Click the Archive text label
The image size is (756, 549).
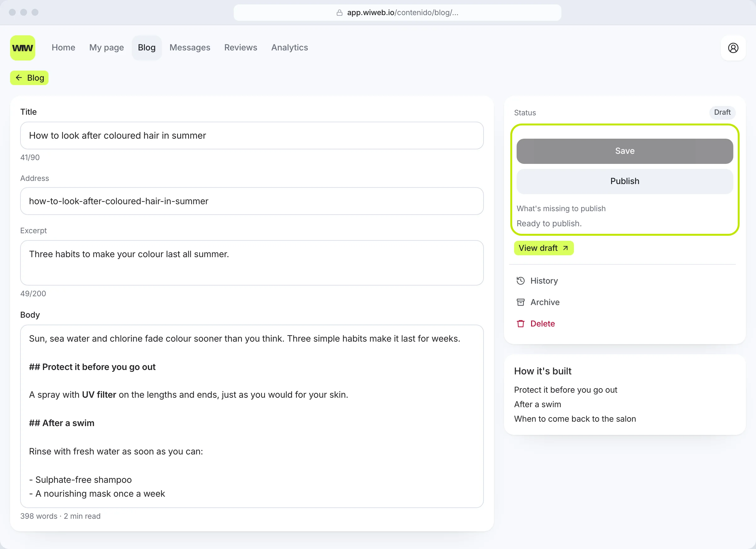(x=545, y=302)
